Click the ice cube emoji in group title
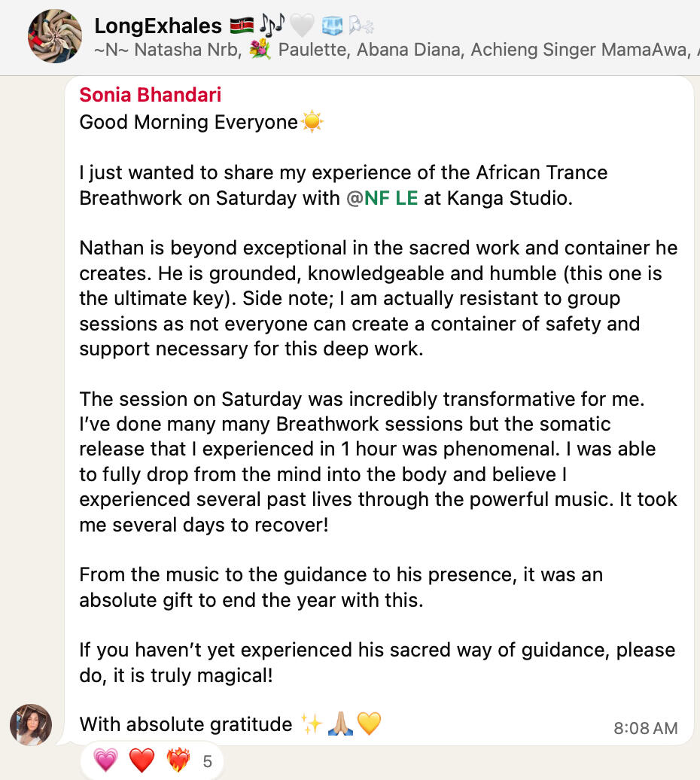This screenshot has width=700, height=780. click(x=333, y=26)
